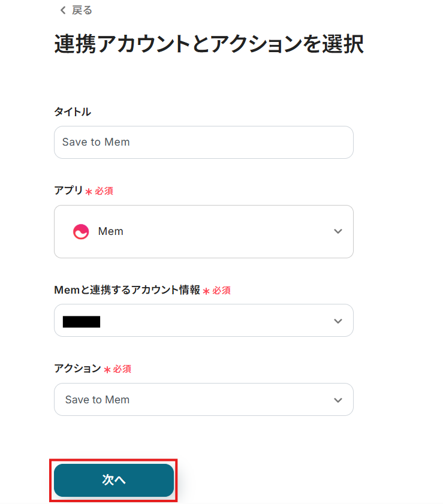443x504 pixels.
Task: Click the "Save to Mem" action value
Action: coord(97,400)
